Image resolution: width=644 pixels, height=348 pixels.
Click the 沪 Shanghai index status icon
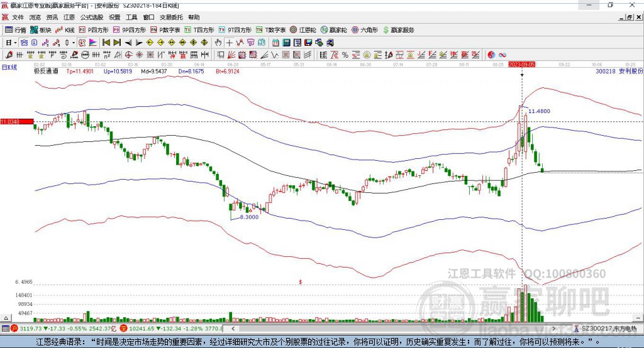pos(14,329)
